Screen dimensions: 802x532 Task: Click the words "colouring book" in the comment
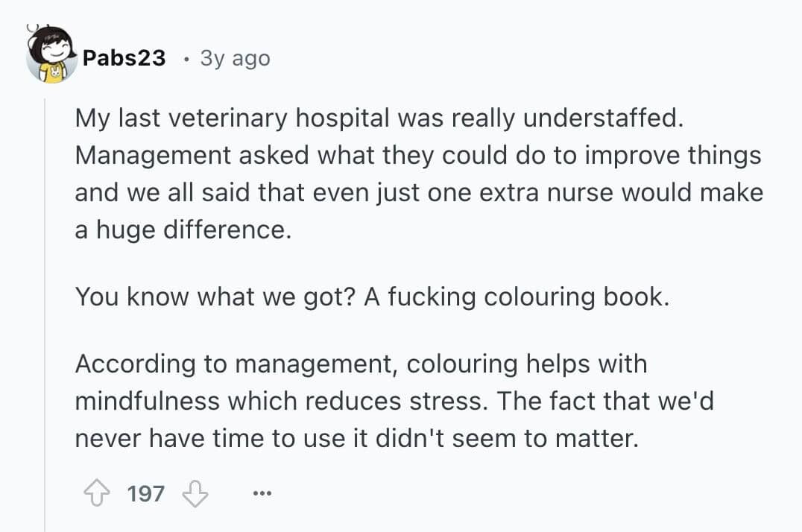574,297
